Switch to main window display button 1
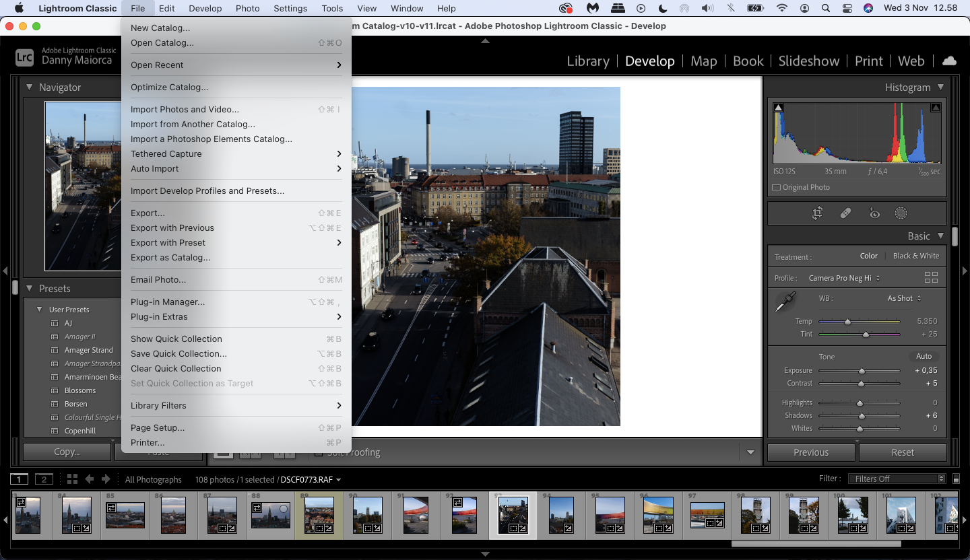Image resolution: width=970 pixels, height=560 pixels. coord(19,479)
